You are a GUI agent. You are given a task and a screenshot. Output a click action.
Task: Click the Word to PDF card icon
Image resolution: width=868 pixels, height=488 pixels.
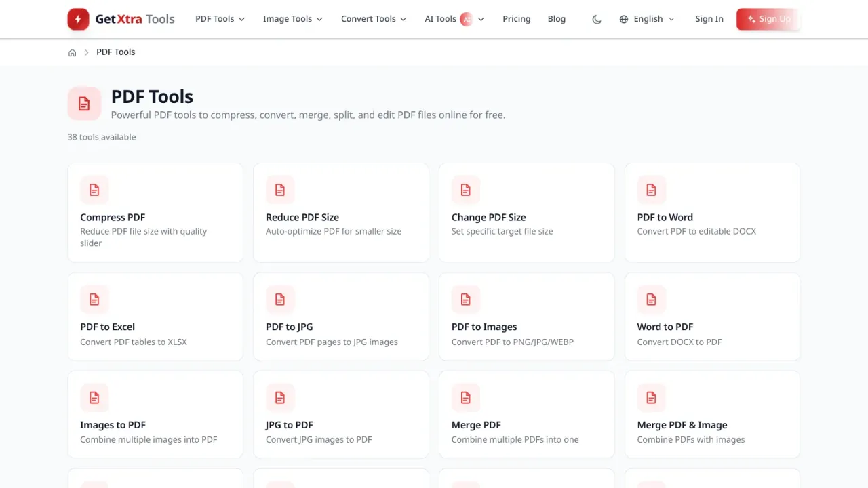point(652,299)
